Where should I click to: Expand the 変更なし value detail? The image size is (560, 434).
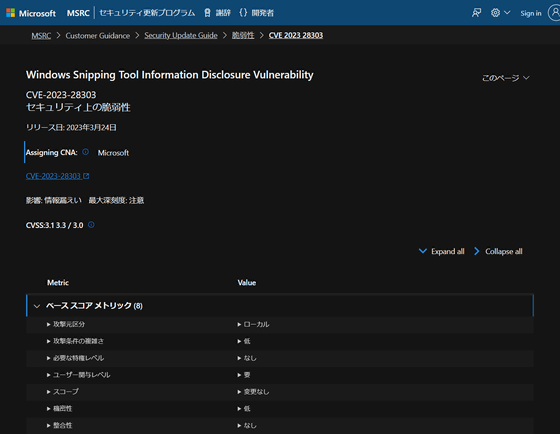pos(253,391)
